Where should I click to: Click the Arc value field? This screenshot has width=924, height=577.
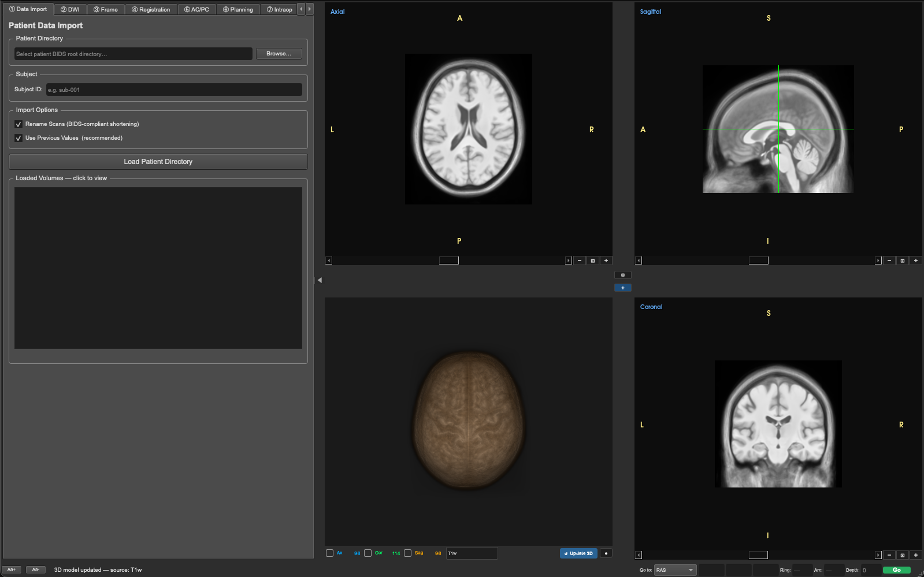pos(834,570)
